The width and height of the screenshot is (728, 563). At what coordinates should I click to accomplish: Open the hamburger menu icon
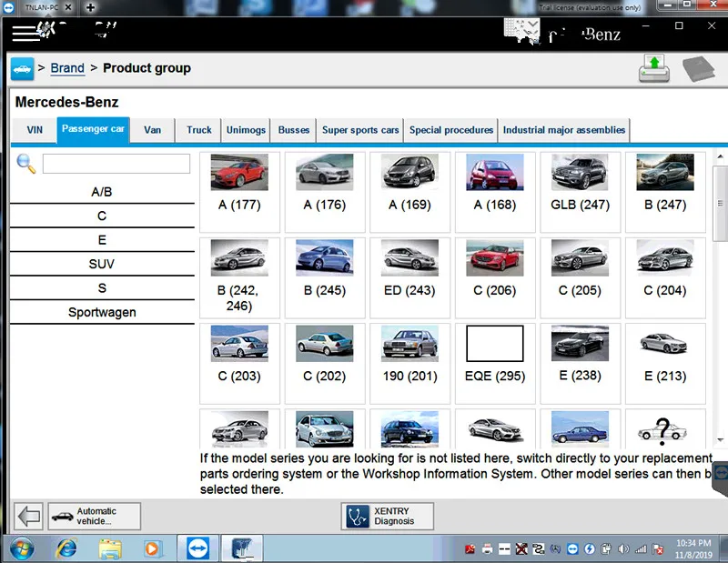pos(25,34)
